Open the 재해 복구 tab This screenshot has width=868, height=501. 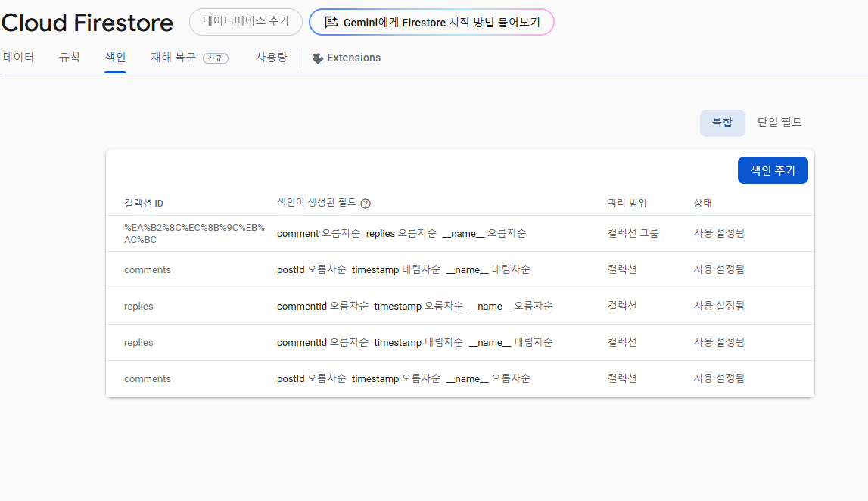173,58
